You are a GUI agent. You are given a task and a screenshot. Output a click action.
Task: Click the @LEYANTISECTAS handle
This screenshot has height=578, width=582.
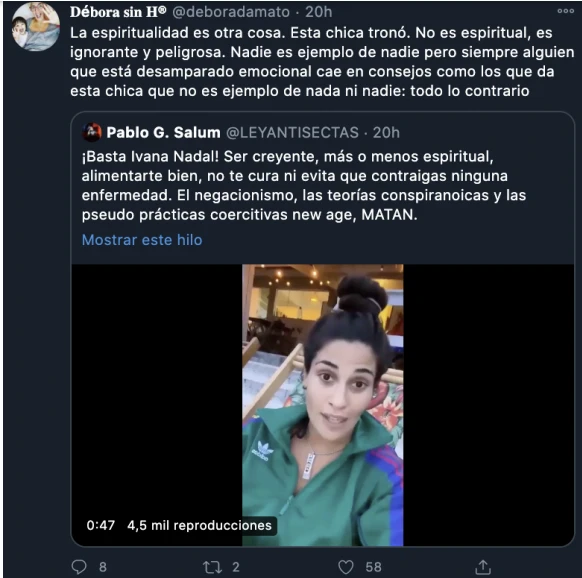pyautogui.click(x=292, y=133)
